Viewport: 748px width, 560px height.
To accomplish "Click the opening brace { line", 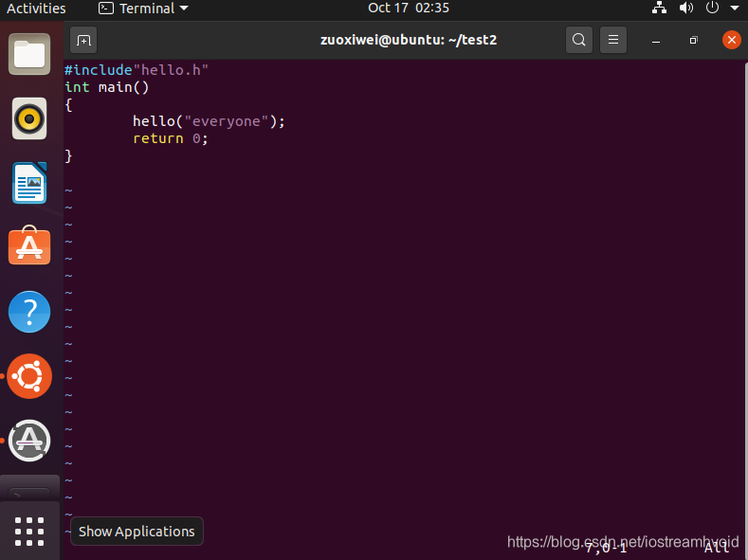I will click(68, 104).
